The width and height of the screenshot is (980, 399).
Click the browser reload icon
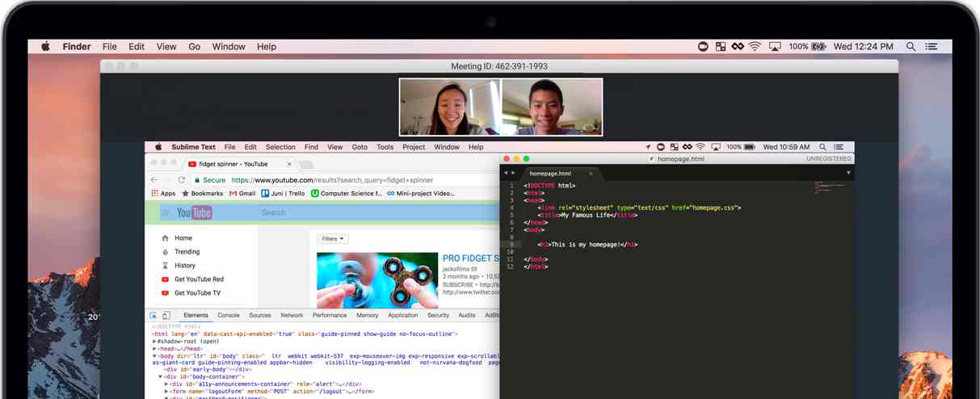tap(183, 180)
